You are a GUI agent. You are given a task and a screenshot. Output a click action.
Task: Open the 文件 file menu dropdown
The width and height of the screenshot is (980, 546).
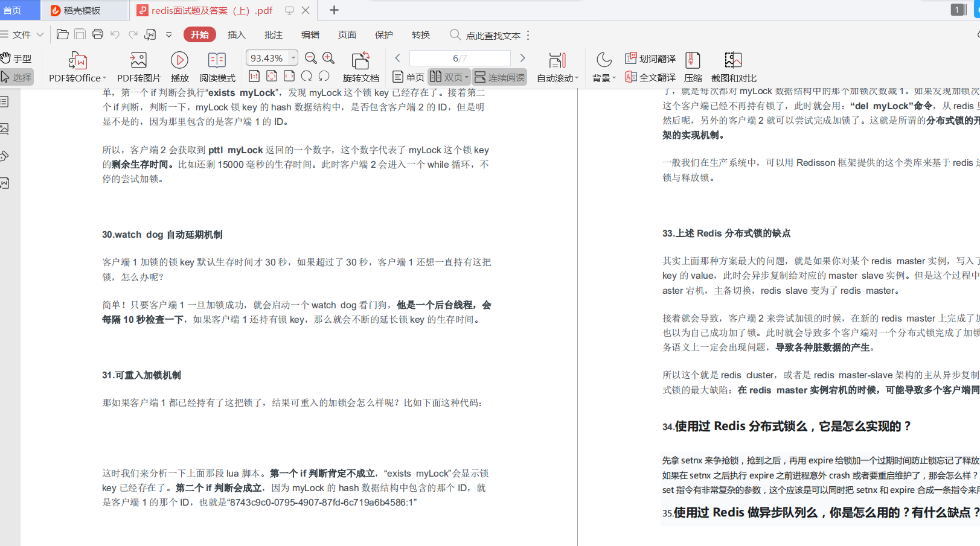22,35
